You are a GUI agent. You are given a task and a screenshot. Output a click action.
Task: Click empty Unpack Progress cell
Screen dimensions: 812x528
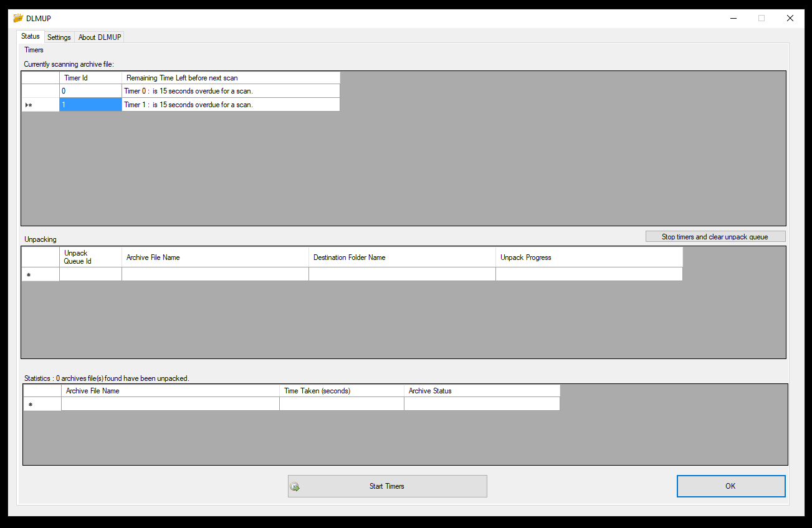[589, 274]
